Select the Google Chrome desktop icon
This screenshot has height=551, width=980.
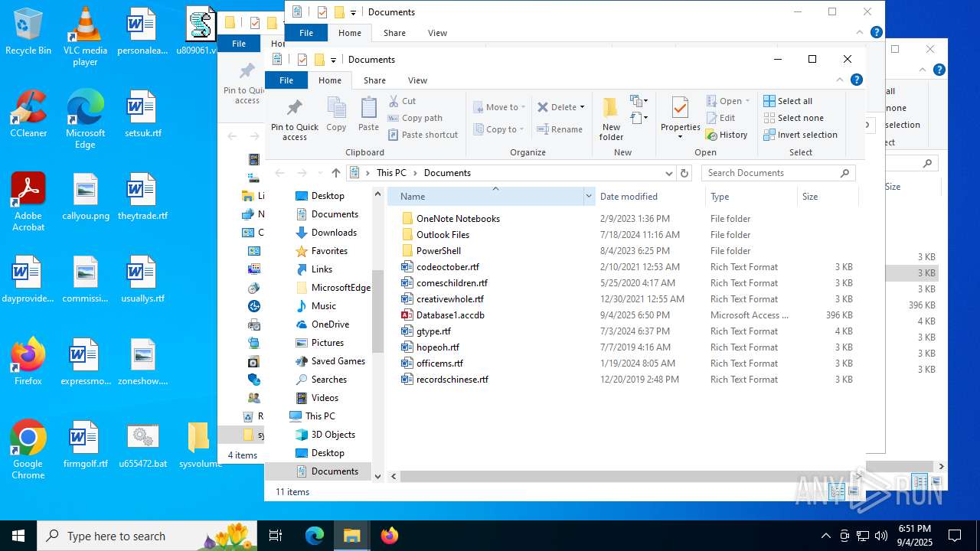click(28, 449)
